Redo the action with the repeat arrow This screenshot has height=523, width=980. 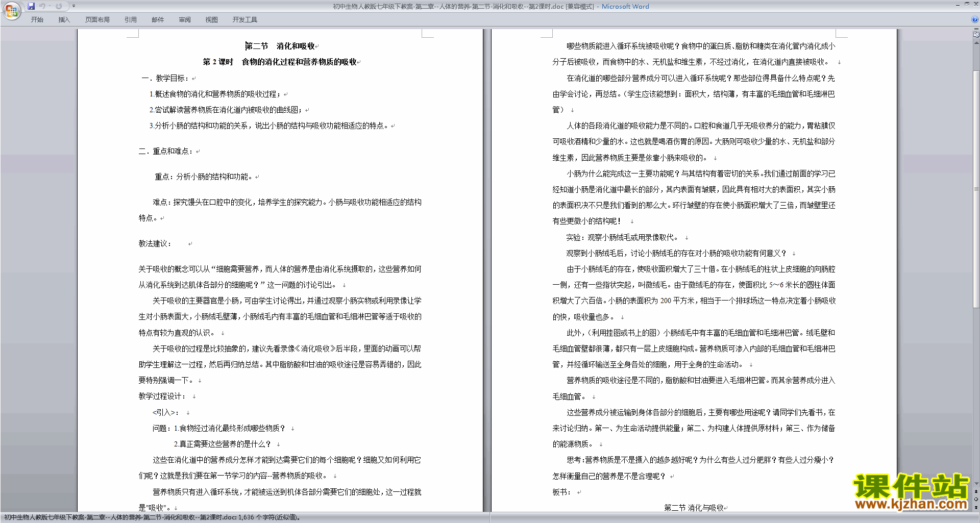tap(59, 6)
